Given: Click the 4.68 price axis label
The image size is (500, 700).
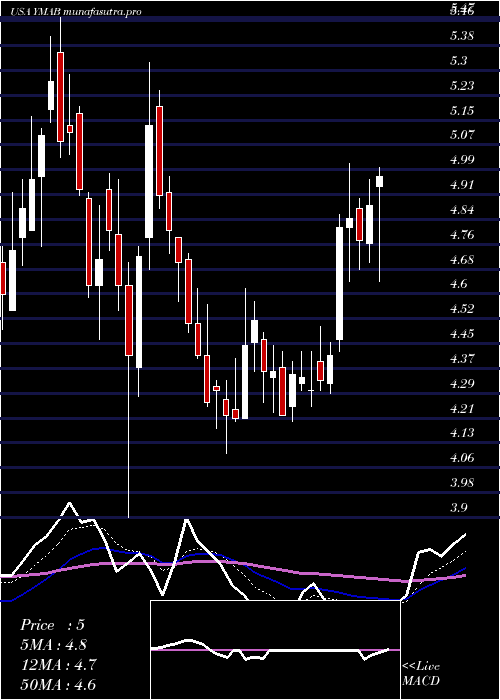Looking at the screenshot, I should point(462,259).
